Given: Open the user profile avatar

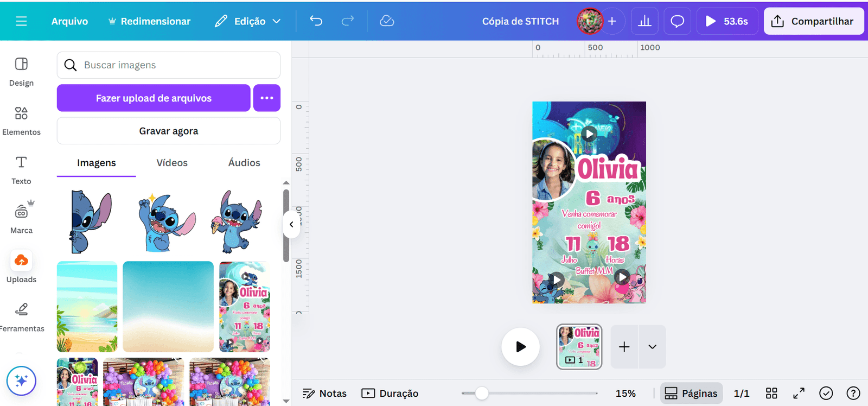Looking at the screenshot, I should pos(590,21).
